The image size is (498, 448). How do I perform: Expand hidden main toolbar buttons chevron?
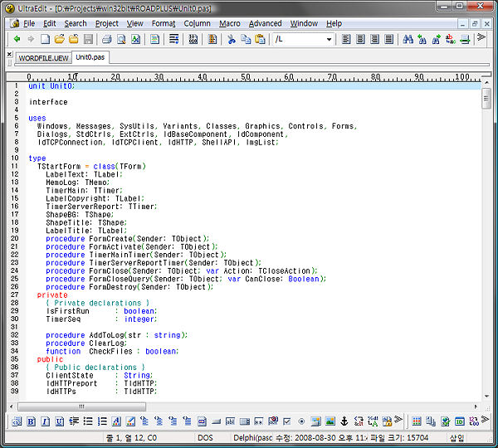point(481,37)
